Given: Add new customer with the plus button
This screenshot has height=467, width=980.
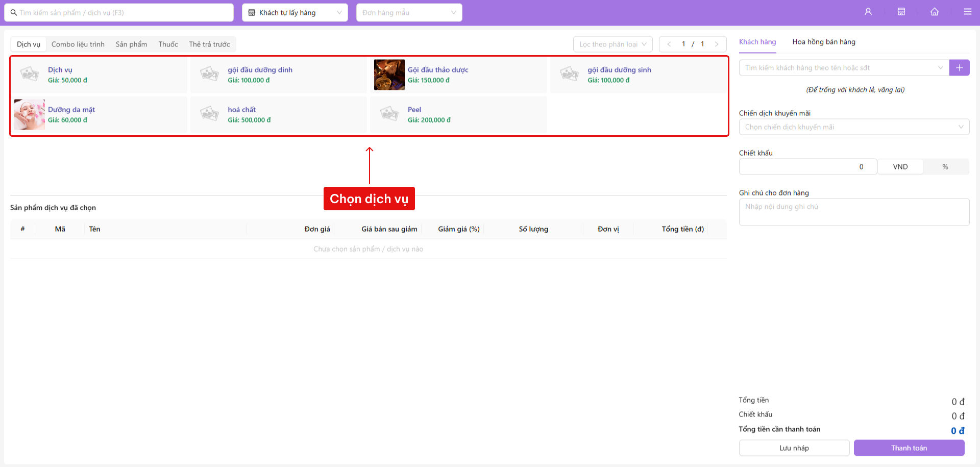Looking at the screenshot, I should coord(959,67).
